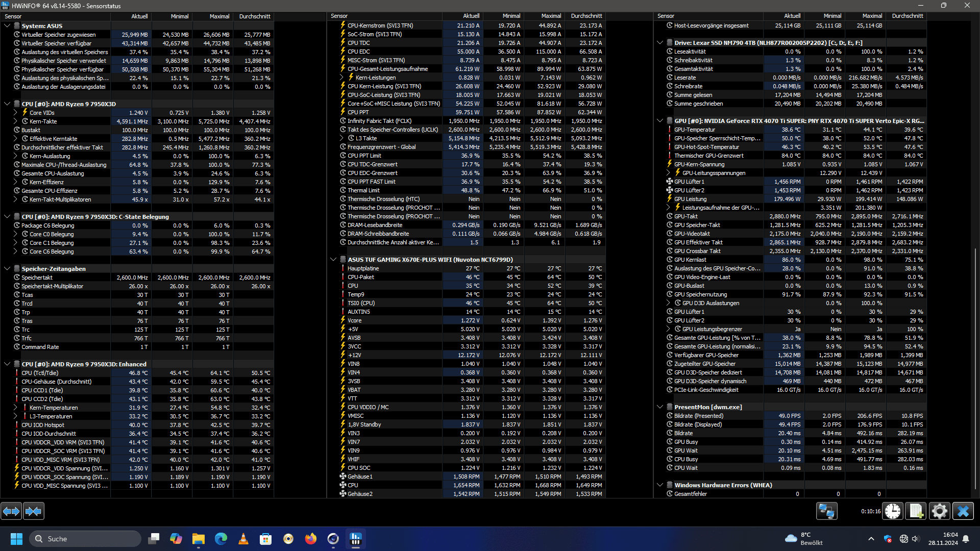Collapse the PresentMon [dwm.exe] group

660,407
